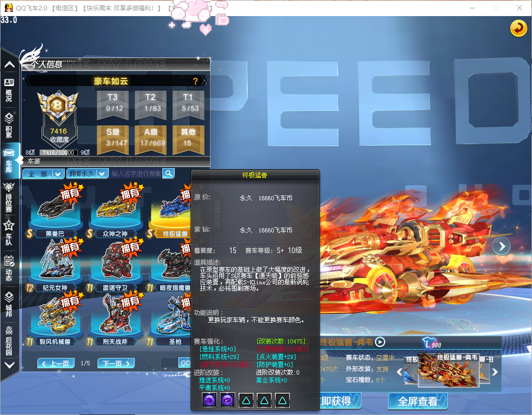Open the 全部 category dropdown

44,174
